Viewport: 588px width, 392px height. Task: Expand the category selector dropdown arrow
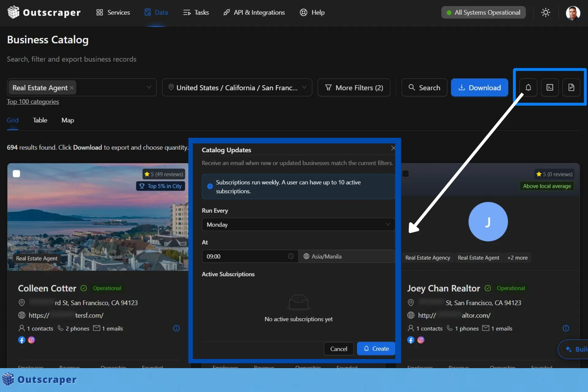[x=149, y=87]
